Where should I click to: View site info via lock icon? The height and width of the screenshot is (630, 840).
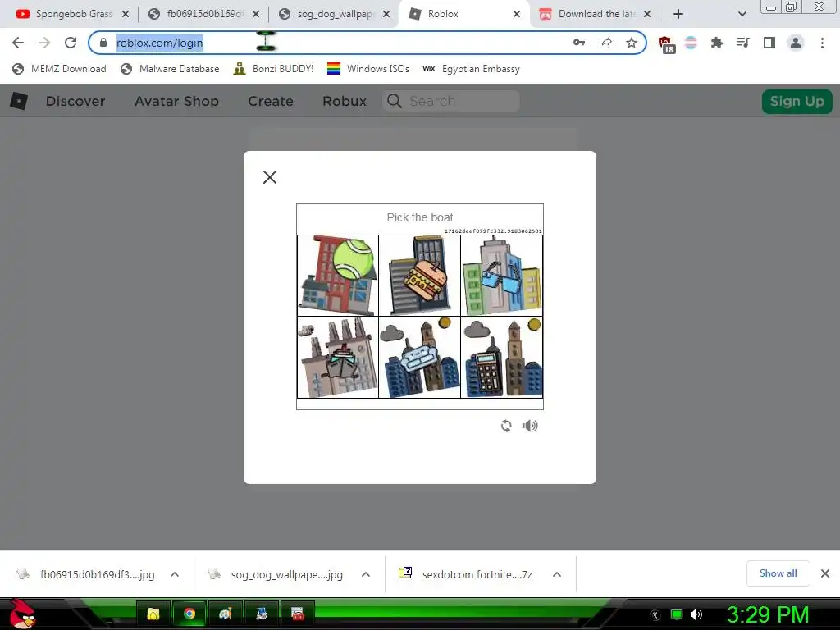[103, 43]
